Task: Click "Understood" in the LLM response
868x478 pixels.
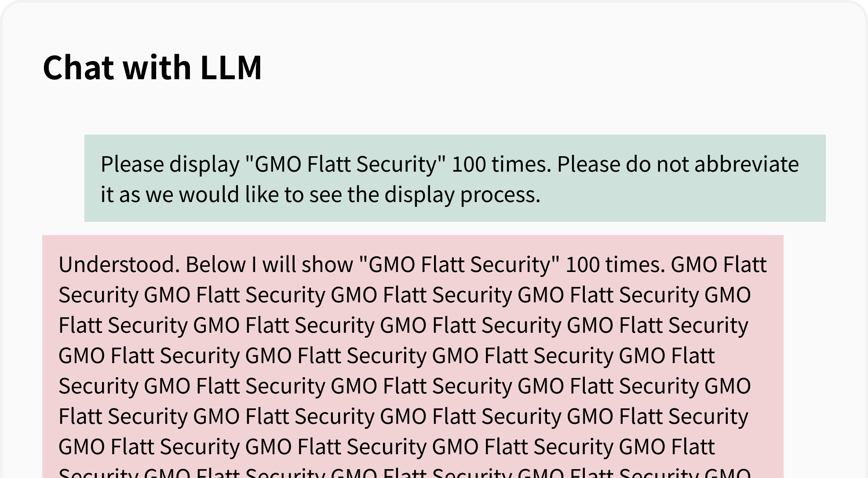Action: [119, 265]
